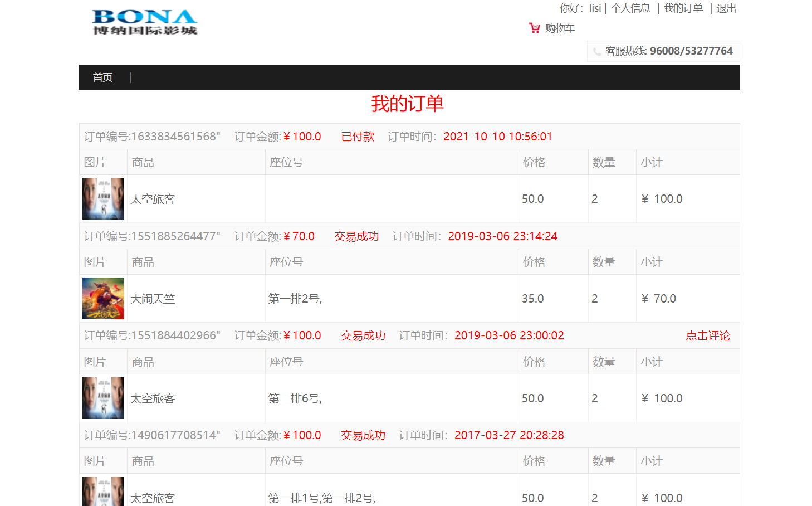The width and height of the screenshot is (812, 506).
Task: Open the shopping cart icon
Action: [534, 28]
